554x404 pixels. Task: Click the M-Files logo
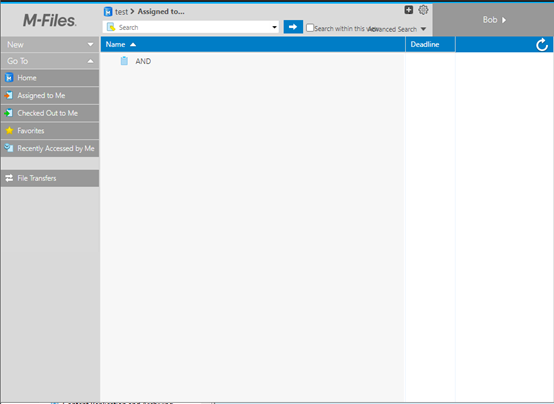[x=49, y=21]
